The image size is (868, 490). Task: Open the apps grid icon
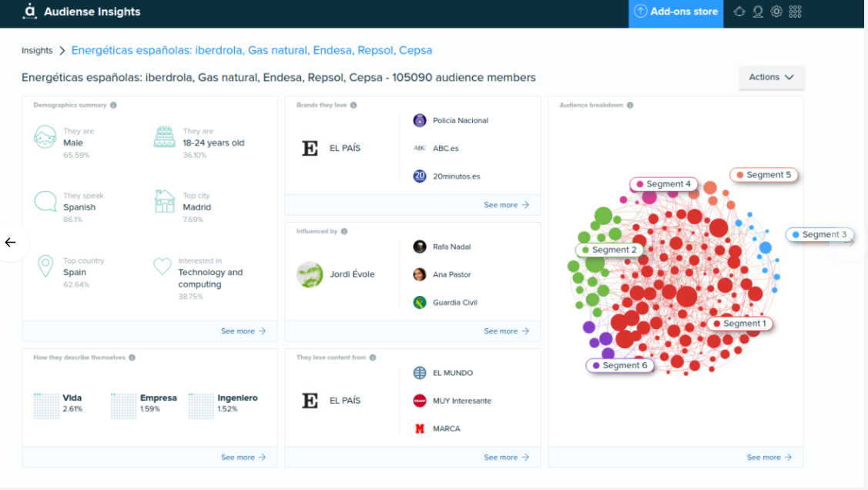pos(795,12)
